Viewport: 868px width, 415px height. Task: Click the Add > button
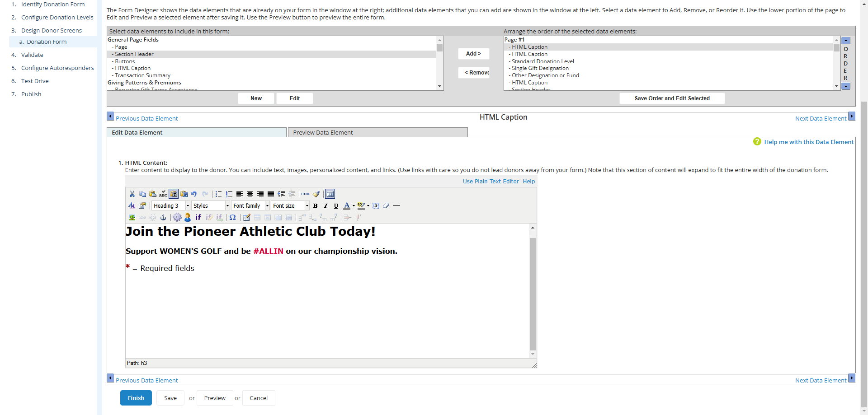point(473,53)
